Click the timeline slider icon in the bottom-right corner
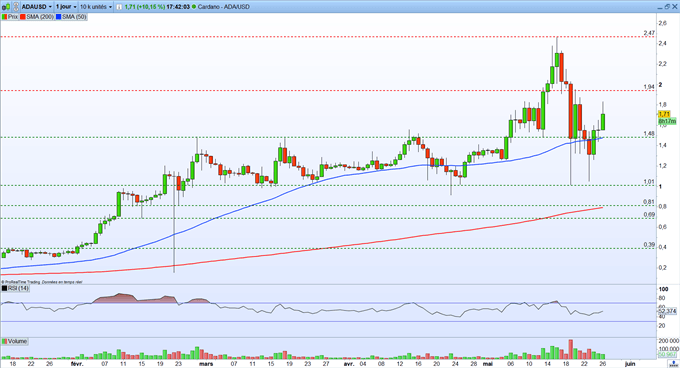 [673, 363]
